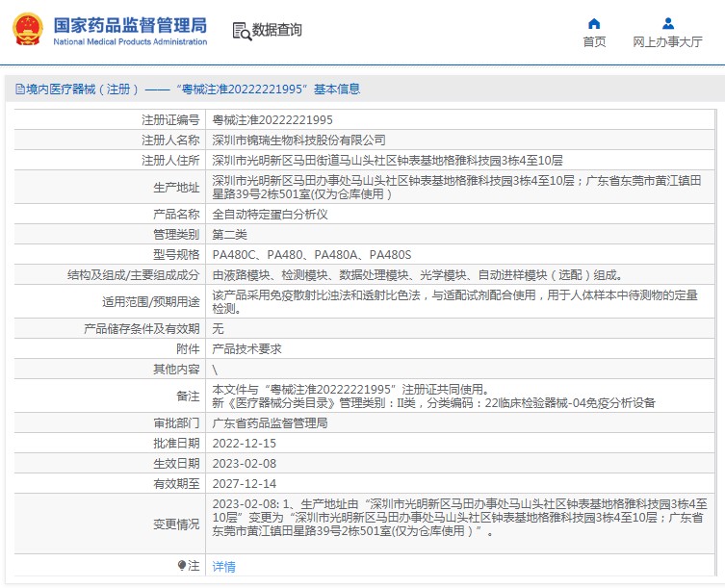Image resolution: width=725 pixels, height=588 pixels.
Task: Select the 境内医疗器械（注册）基本信息 header title
Action: coord(193,89)
